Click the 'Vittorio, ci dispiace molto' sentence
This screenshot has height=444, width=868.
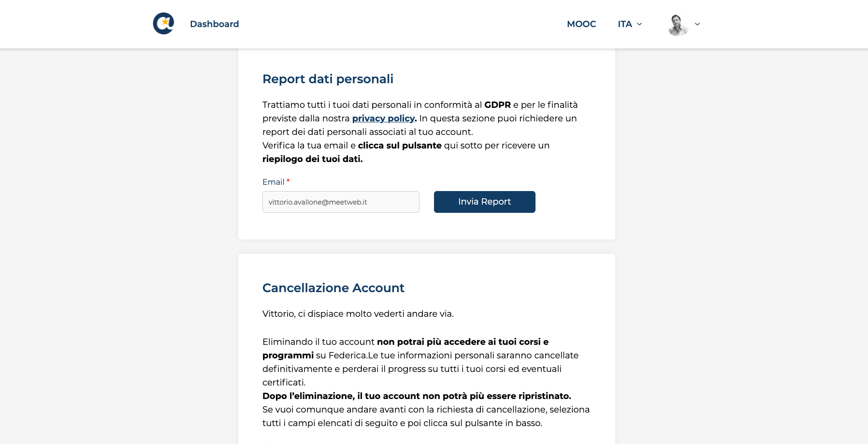[x=358, y=314]
